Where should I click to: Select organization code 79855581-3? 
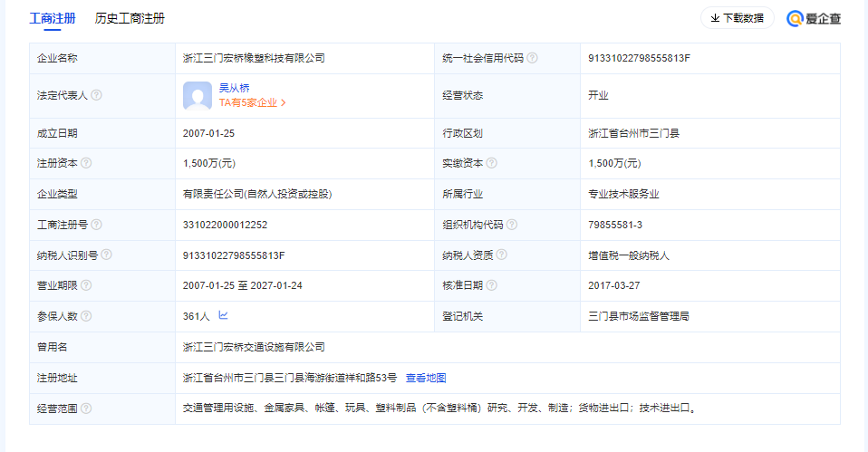(x=615, y=225)
